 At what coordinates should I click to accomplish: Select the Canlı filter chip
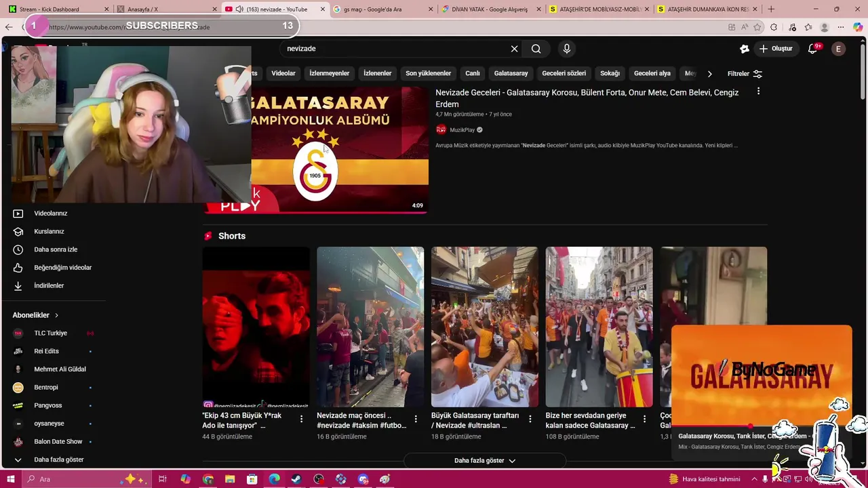click(x=473, y=73)
